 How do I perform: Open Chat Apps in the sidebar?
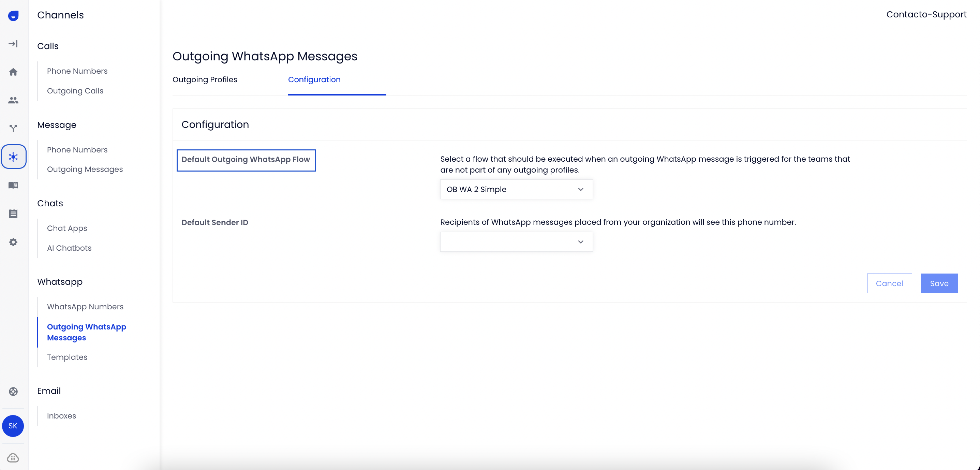[67, 228]
